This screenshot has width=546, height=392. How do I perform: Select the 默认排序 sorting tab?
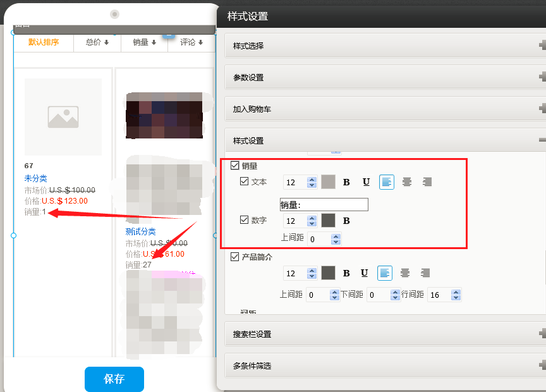click(x=44, y=42)
